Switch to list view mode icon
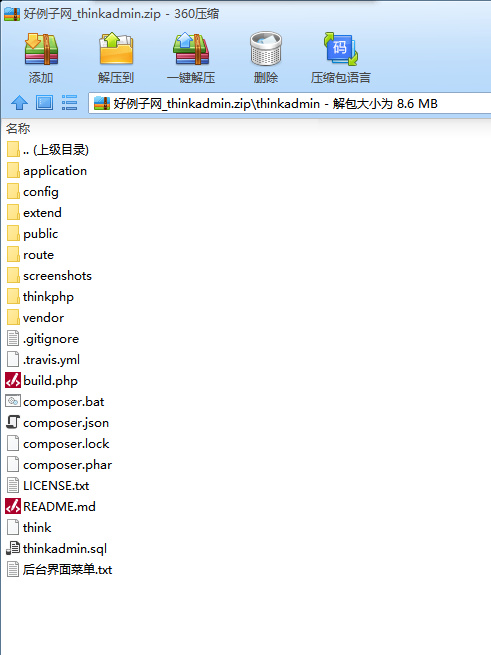This screenshot has height=655, width=491. (69, 103)
